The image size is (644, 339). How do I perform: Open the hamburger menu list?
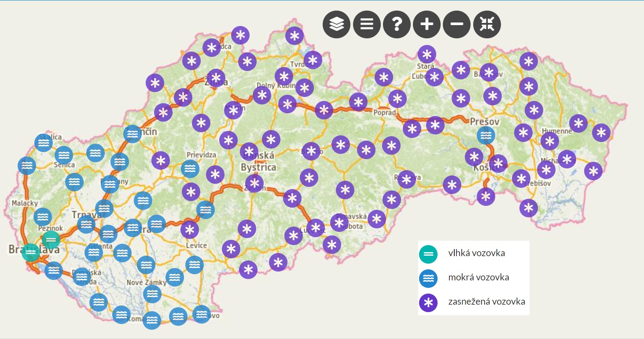tap(367, 24)
